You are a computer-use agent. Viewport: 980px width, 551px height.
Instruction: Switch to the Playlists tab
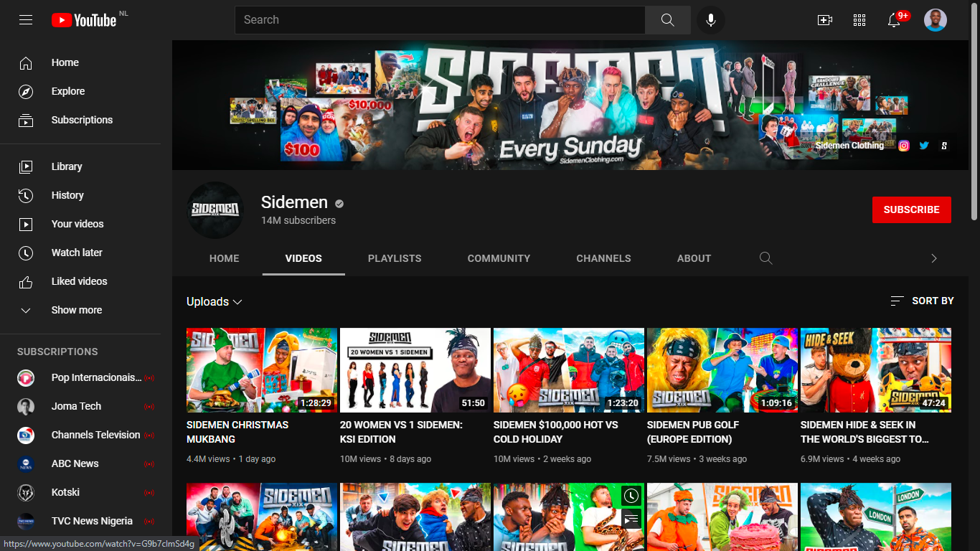tap(395, 258)
